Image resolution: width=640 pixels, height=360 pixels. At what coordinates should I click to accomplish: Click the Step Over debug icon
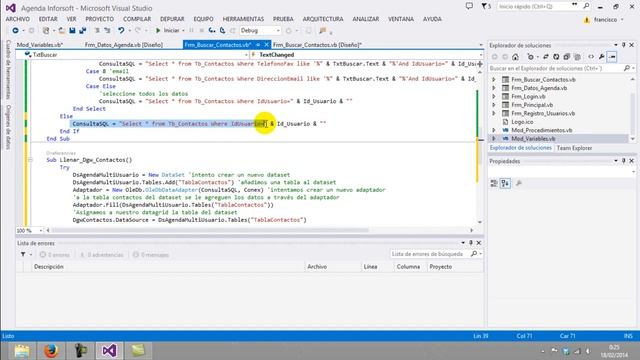(x=222, y=31)
